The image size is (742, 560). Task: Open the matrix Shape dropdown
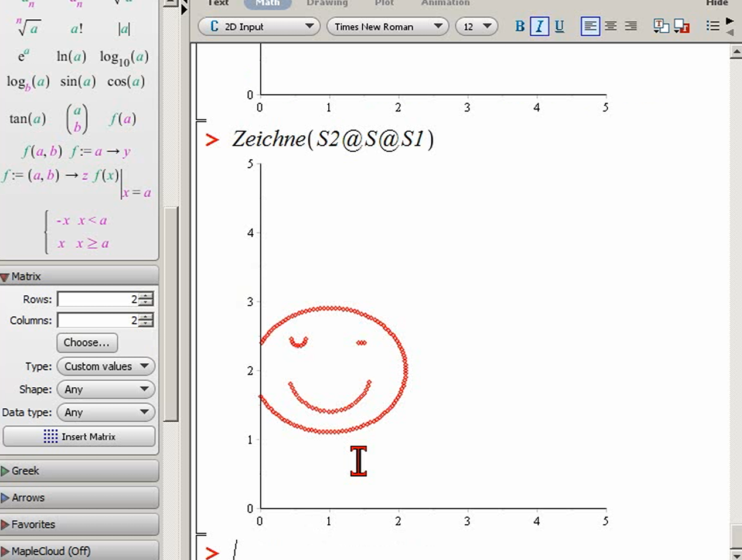(106, 389)
